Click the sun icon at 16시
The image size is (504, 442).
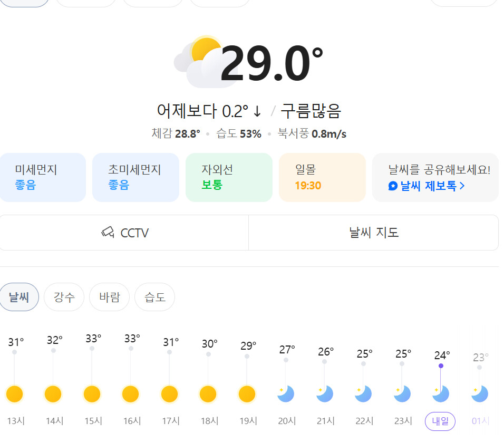(x=131, y=394)
